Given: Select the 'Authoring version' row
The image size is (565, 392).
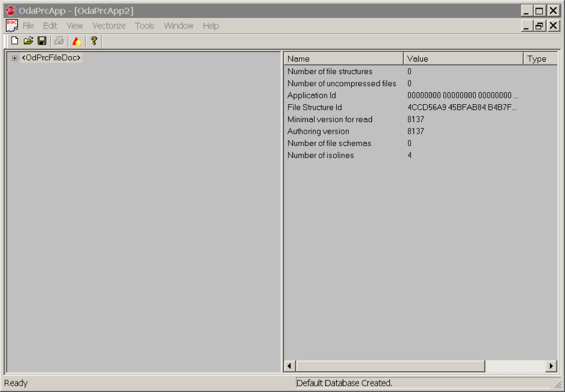Looking at the screenshot, I should tap(421, 131).
